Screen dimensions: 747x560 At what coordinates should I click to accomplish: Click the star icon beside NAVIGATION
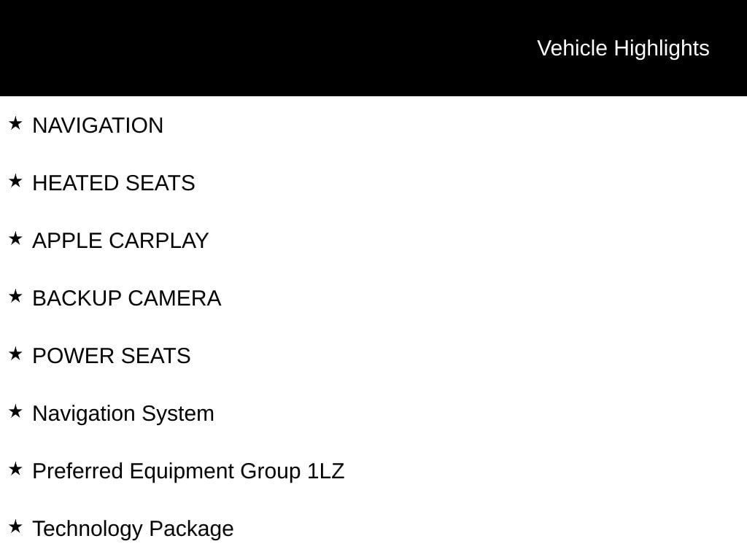(15, 123)
